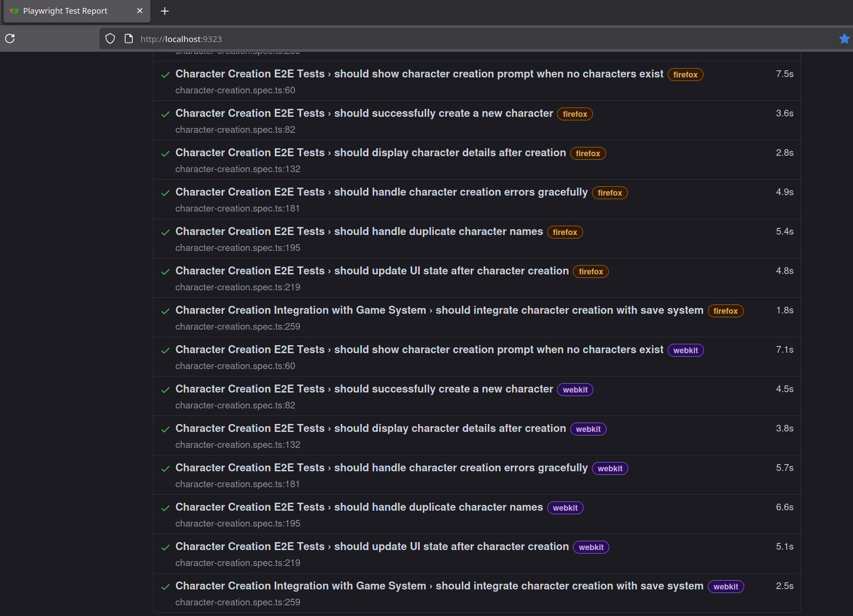Click the blue bookmark star icon

tap(844, 38)
